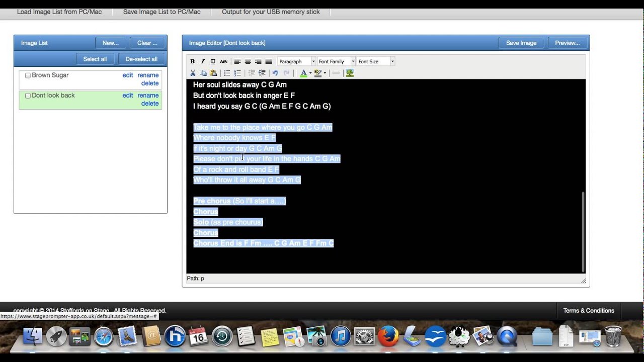Screen dimensions: 644x362
Task: Toggle bold formatting in the editor
Action: (x=192, y=61)
